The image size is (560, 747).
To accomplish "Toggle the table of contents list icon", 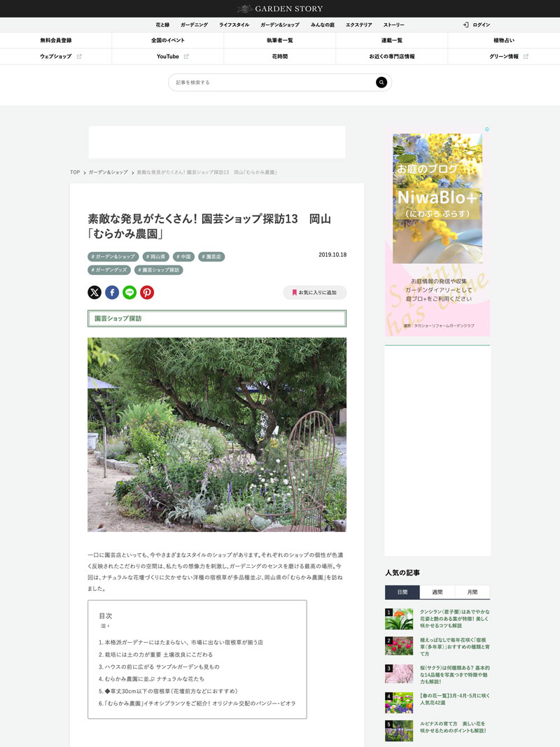I will 105,626.
